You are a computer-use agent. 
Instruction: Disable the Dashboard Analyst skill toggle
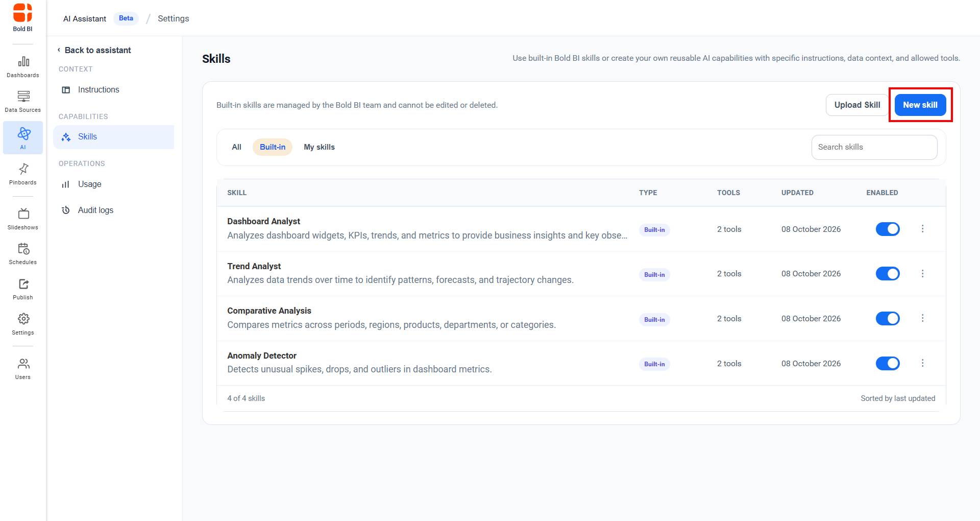click(888, 229)
